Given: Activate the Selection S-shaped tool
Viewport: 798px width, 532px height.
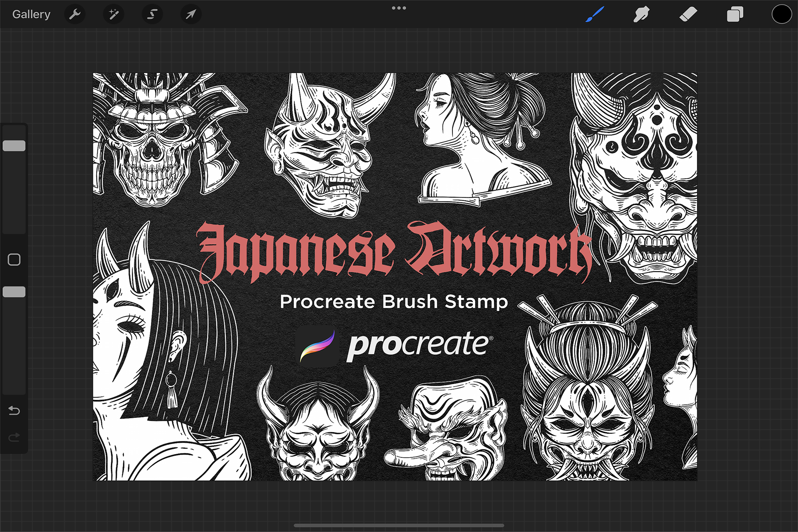Looking at the screenshot, I should pos(152,14).
